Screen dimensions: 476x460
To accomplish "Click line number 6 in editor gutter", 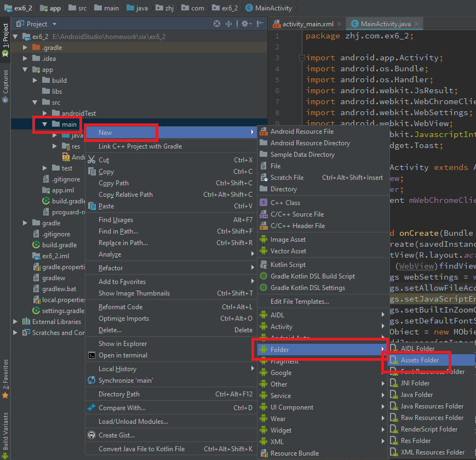I will (x=277, y=90).
